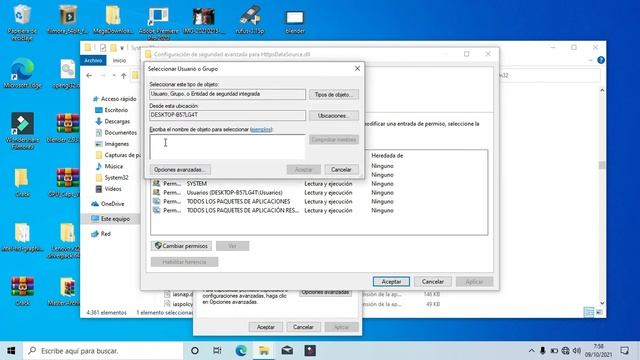Switch Explorer to details view icon

click(589, 312)
